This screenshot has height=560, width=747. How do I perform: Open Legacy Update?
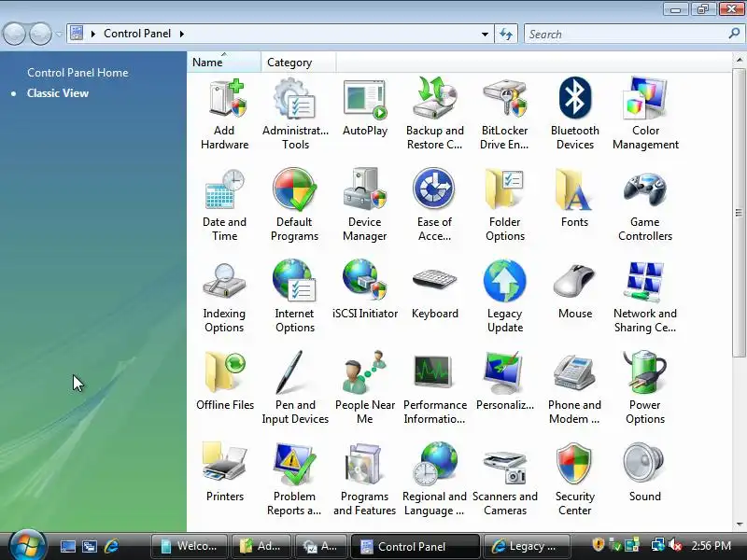click(504, 297)
